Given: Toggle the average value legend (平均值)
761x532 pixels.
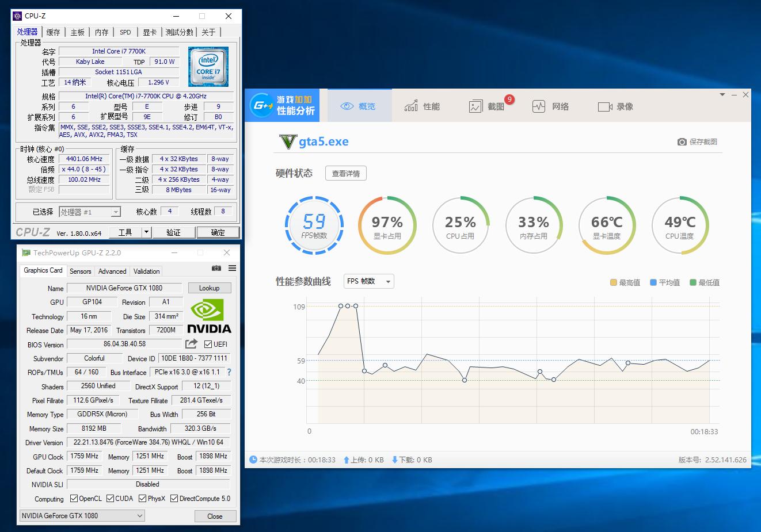Looking at the screenshot, I should [x=665, y=282].
